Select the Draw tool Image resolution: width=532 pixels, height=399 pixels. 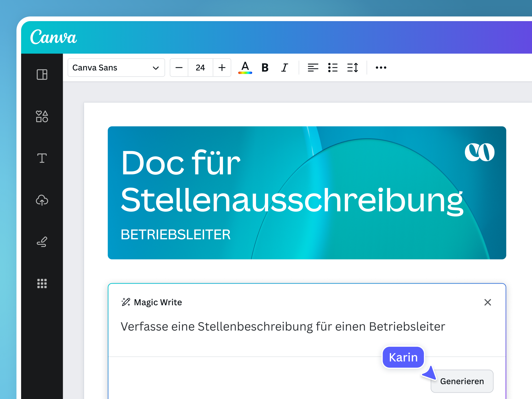pyautogui.click(x=42, y=242)
